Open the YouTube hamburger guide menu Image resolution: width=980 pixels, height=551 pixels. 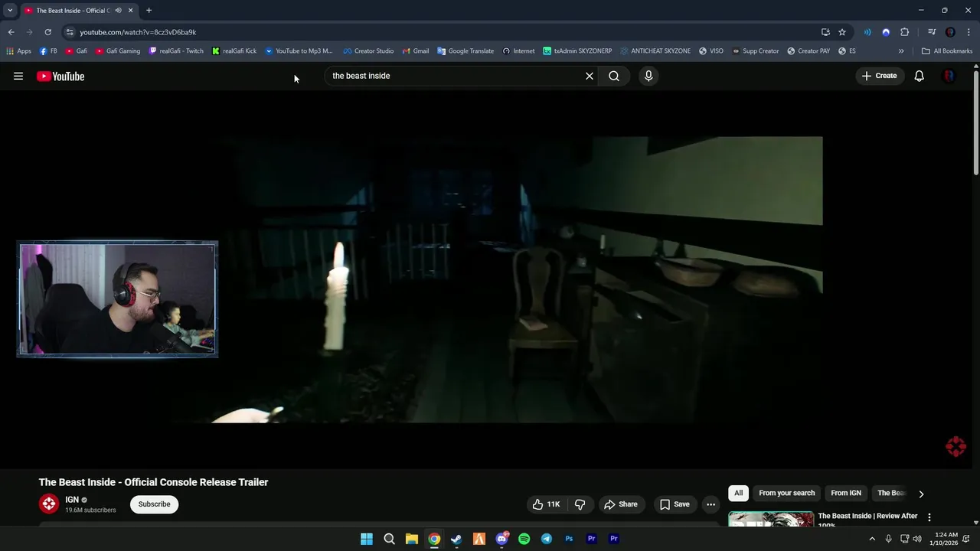coord(18,76)
